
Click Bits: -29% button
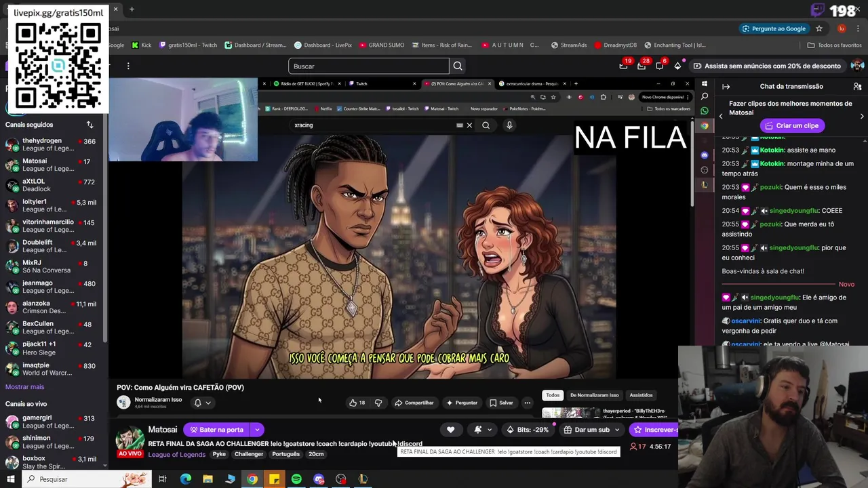pos(527,430)
